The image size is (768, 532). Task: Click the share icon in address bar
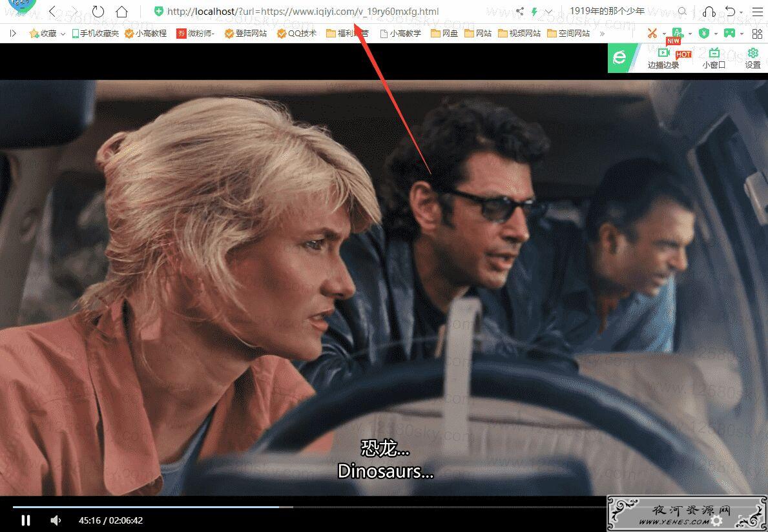(x=520, y=11)
